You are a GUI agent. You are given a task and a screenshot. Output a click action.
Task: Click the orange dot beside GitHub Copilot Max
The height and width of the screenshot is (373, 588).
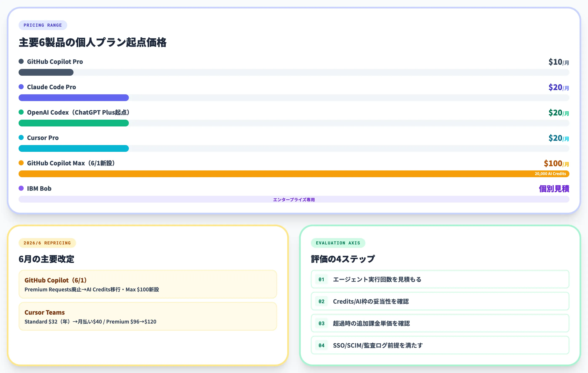pyautogui.click(x=21, y=163)
